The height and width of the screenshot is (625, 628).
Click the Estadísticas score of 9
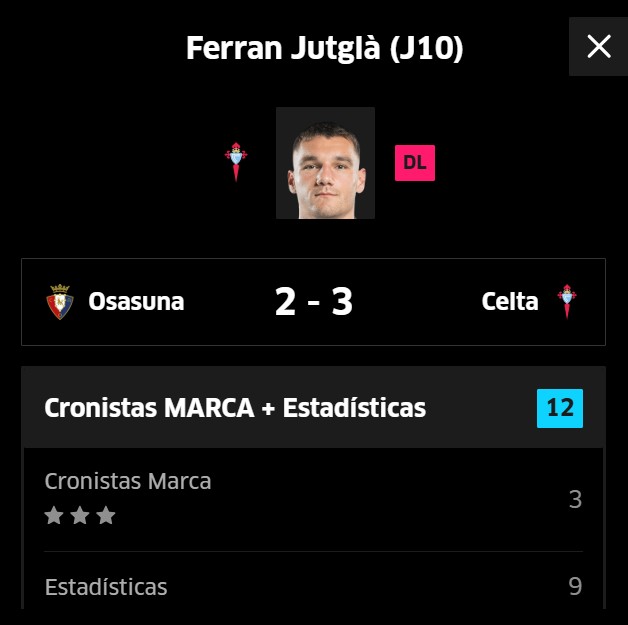(575, 586)
